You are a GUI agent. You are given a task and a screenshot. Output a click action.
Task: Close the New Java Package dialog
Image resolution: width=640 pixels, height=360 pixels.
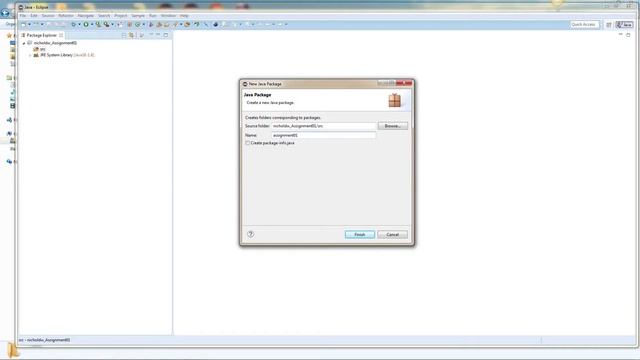[x=404, y=83]
